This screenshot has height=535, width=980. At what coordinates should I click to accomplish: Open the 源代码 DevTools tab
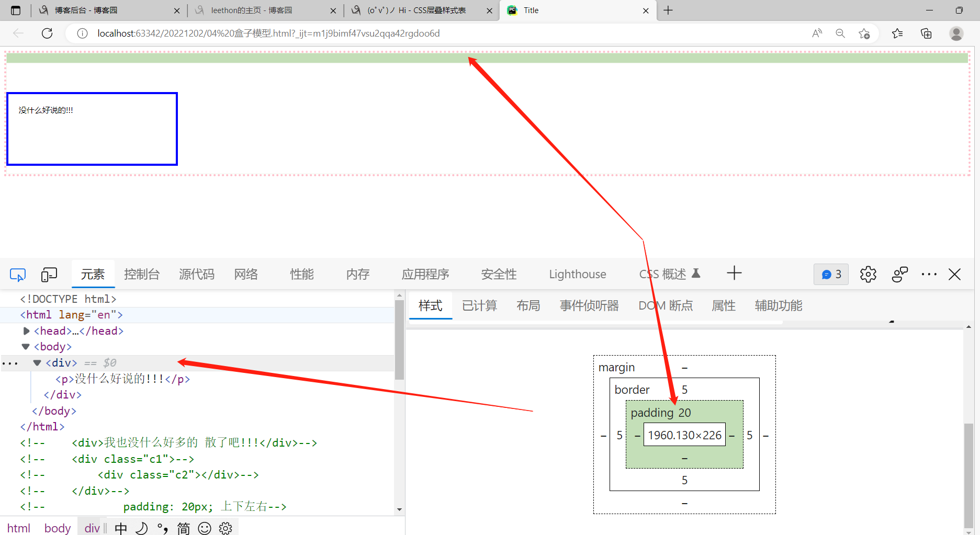coord(197,275)
